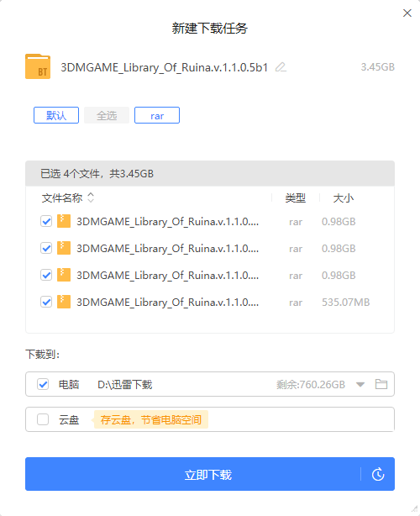Click the third rar file's archive icon

click(64, 275)
